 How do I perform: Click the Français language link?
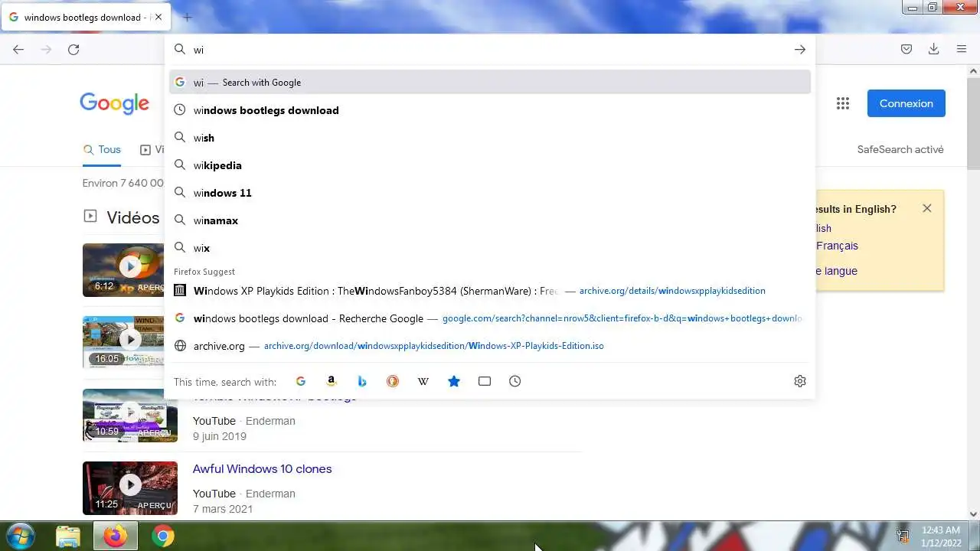point(837,246)
